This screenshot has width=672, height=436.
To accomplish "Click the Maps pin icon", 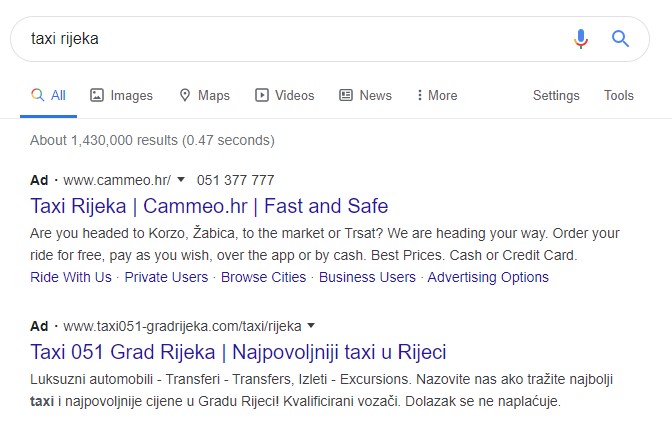I will 185,95.
